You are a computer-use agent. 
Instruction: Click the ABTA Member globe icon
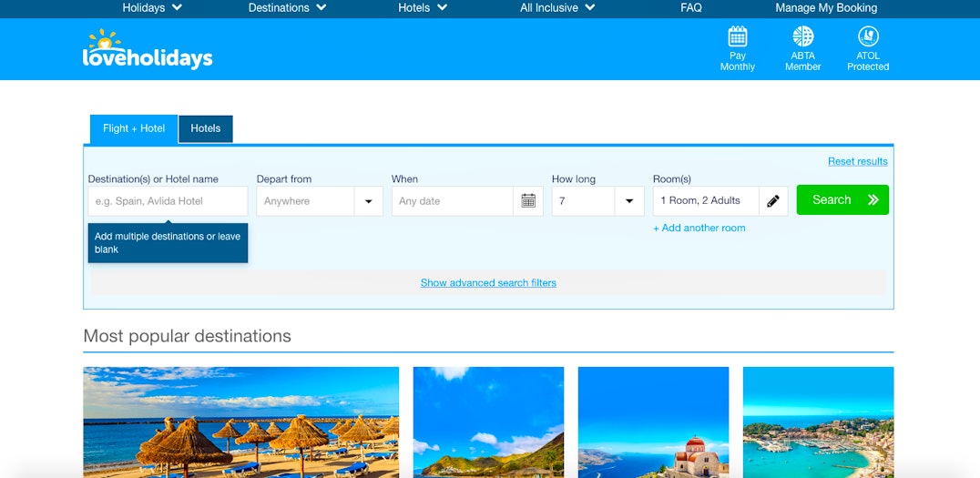click(x=803, y=36)
